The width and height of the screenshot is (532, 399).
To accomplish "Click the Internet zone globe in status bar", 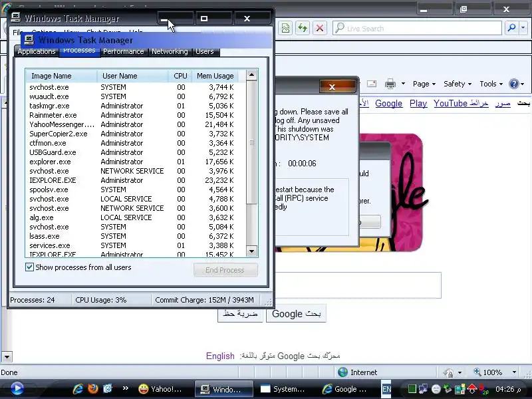I will [x=342, y=372].
